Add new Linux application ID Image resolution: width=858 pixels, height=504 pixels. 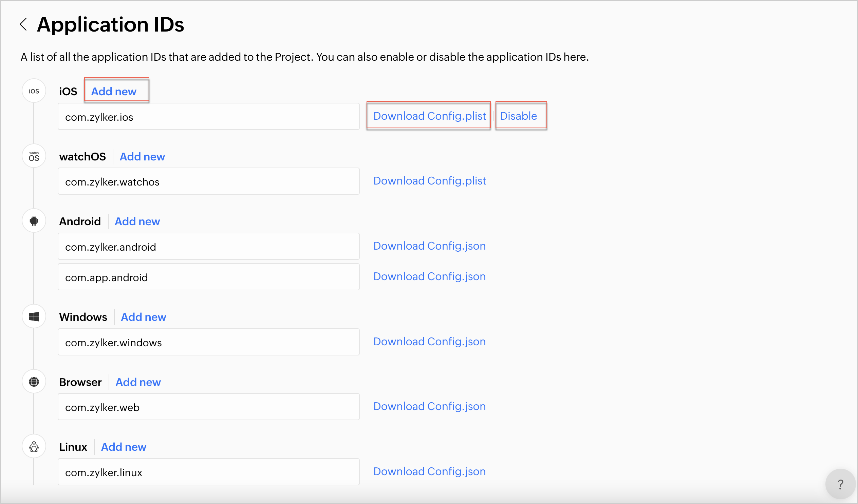(124, 447)
